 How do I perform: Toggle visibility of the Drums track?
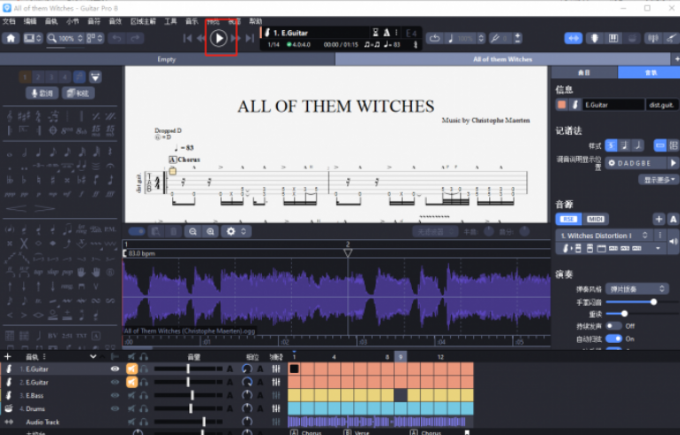point(115,408)
